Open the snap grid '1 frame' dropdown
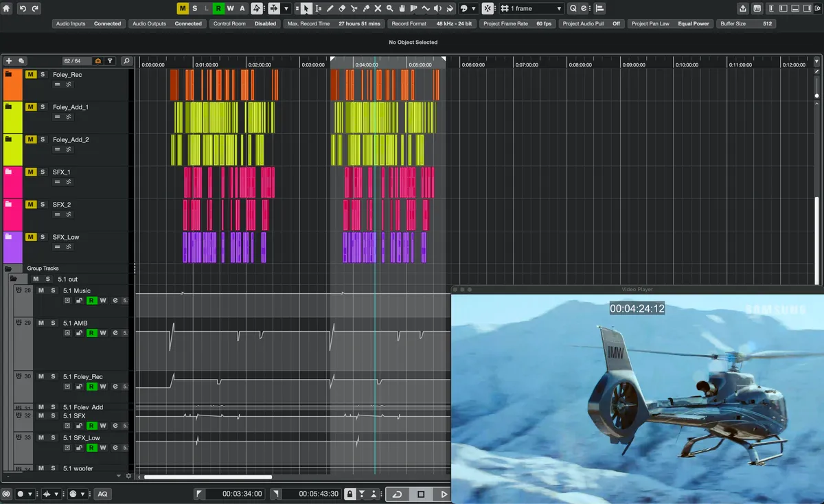824x504 pixels. point(532,8)
